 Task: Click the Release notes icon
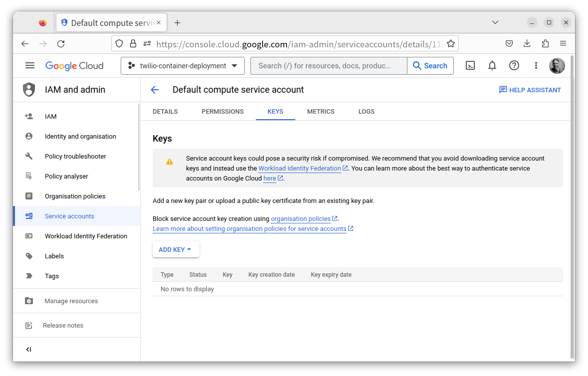click(29, 326)
